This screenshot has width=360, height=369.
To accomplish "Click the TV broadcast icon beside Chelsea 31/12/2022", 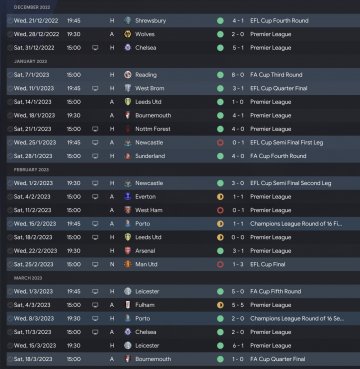I will (x=95, y=48).
